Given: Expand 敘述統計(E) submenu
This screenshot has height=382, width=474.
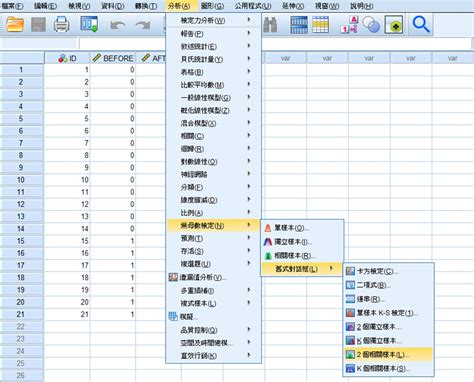Looking at the screenshot, I should coord(213,46).
